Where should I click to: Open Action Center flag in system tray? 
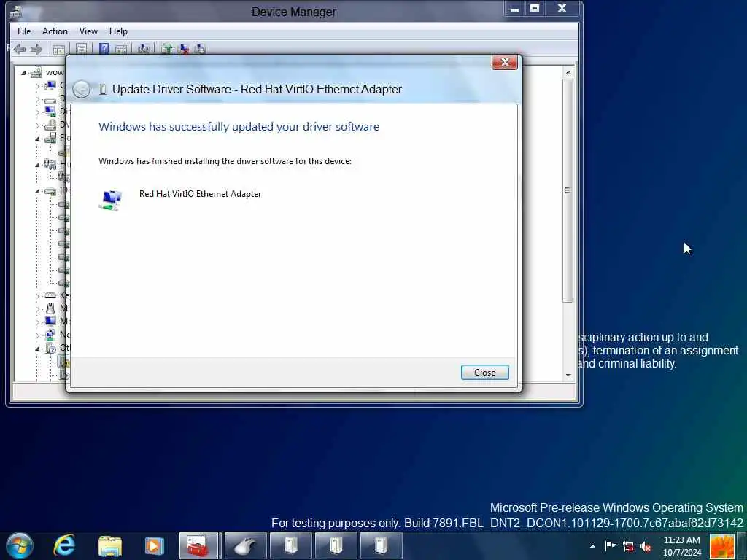pos(610,546)
